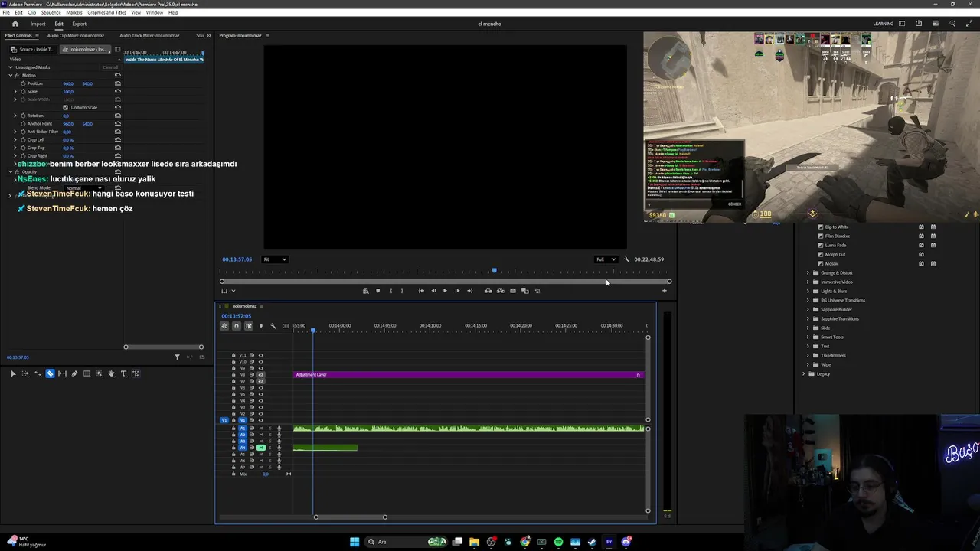This screenshot has width=980, height=551.
Task: Toggle the Motion fx effect on or off
Action: tap(17, 75)
